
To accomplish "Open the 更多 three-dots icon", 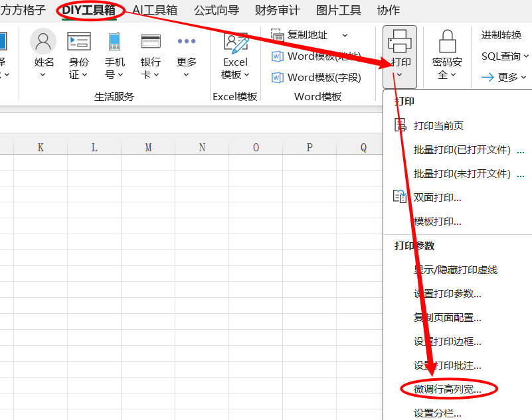I will (186, 42).
